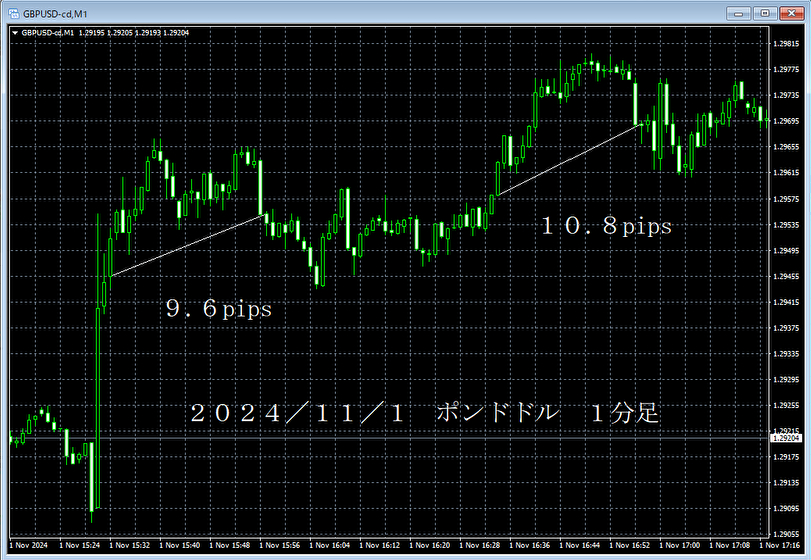This screenshot has width=811, height=560.
Task: Click the current price tag 1.29204
Action: [x=788, y=438]
